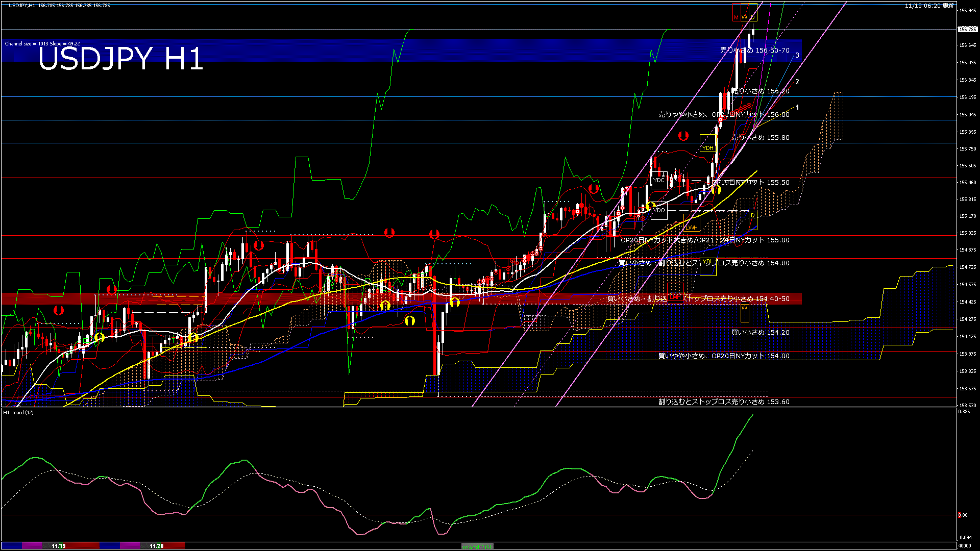Click the orange W box below the red zone
The height and width of the screenshot is (551, 980).
point(744,308)
